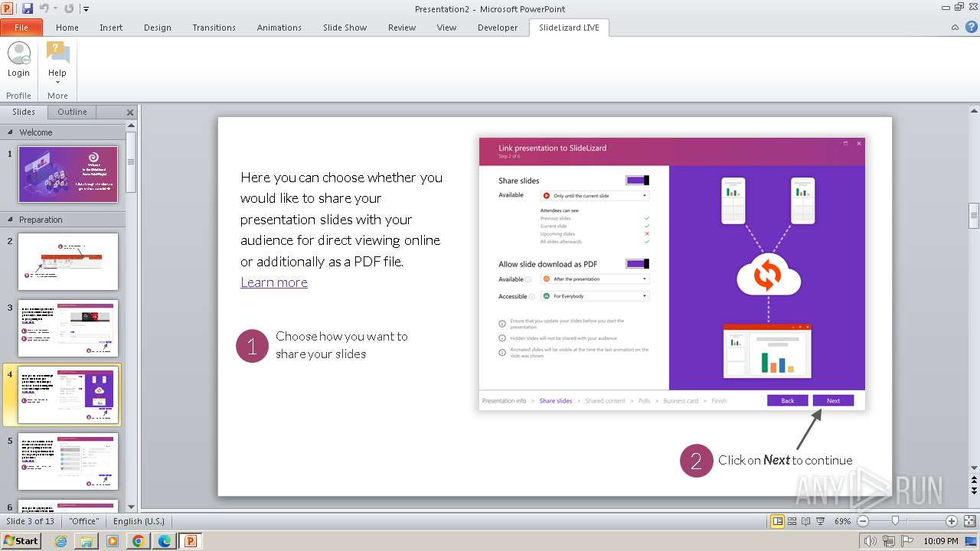Open Internet Explorer from taskbar
The width and height of the screenshot is (980, 551).
pos(60,541)
